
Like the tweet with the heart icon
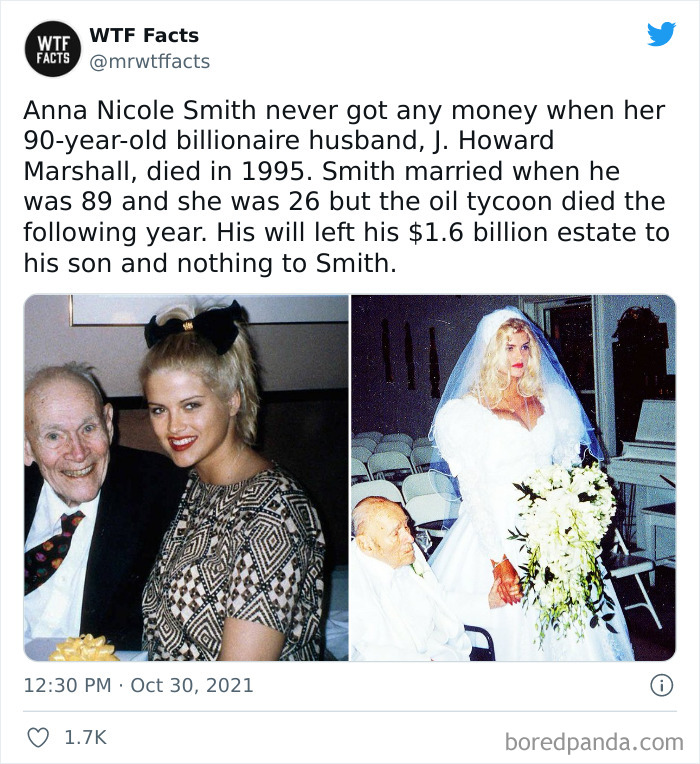coord(38,737)
